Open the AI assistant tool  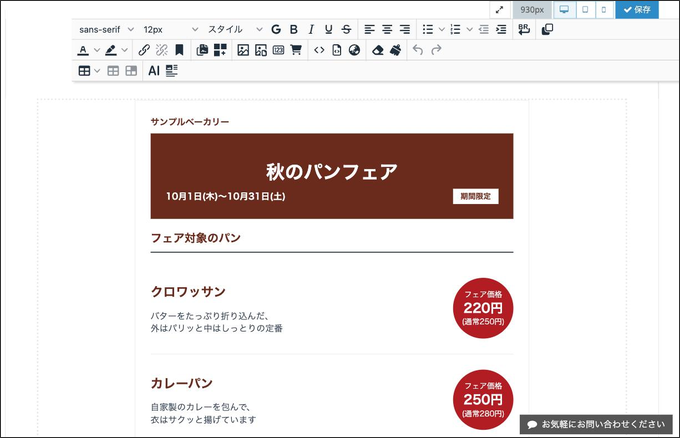[x=154, y=71]
